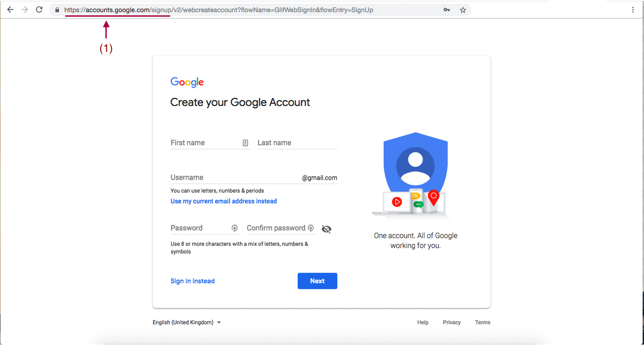Toggle password visibility eye icon
The image size is (644, 345).
tap(327, 229)
